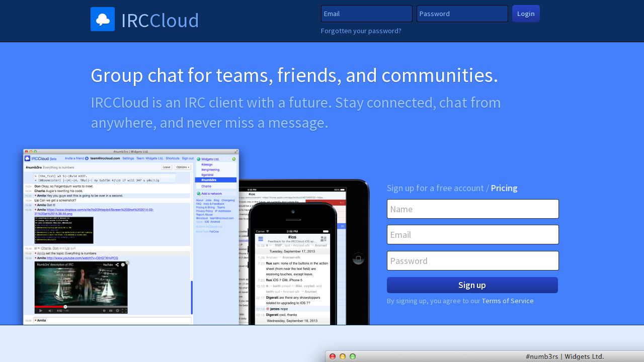Click the text "IRCCloud is an IRC client with a future"
The height and width of the screenshot is (362, 644).
tap(210, 103)
